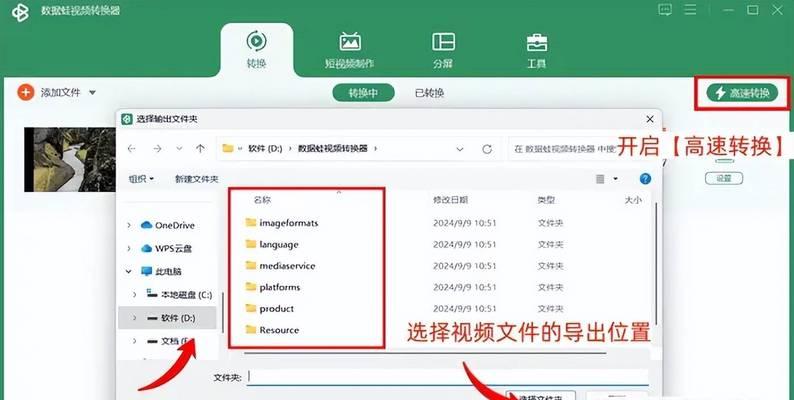Open the blue help icon
Screen dimensions: 794x400
coord(645,178)
